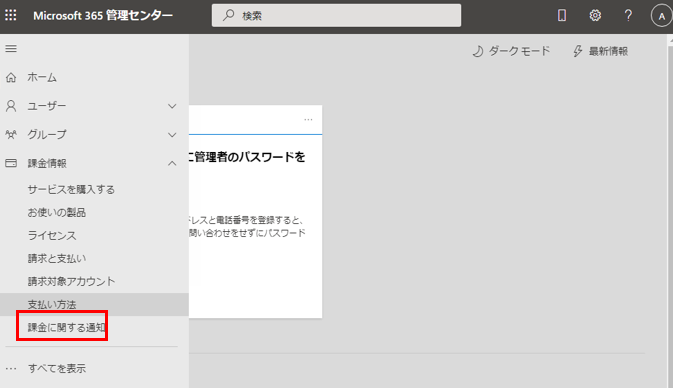Click the Home house icon
673x388 pixels.
11,77
